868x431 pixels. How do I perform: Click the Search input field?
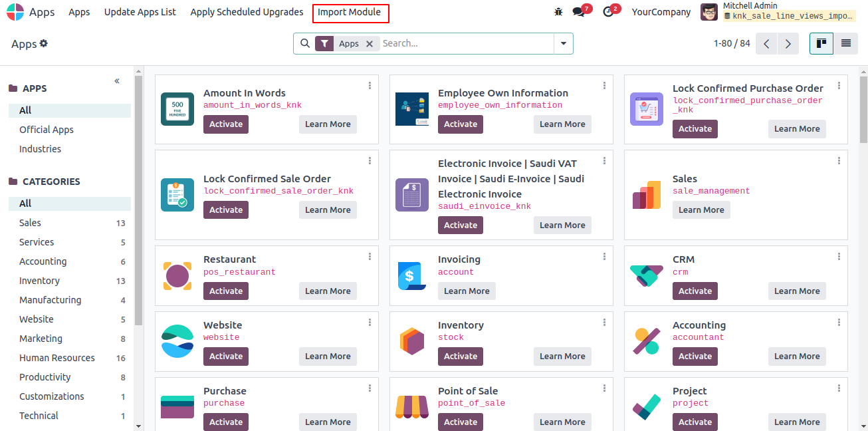(467, 43)
